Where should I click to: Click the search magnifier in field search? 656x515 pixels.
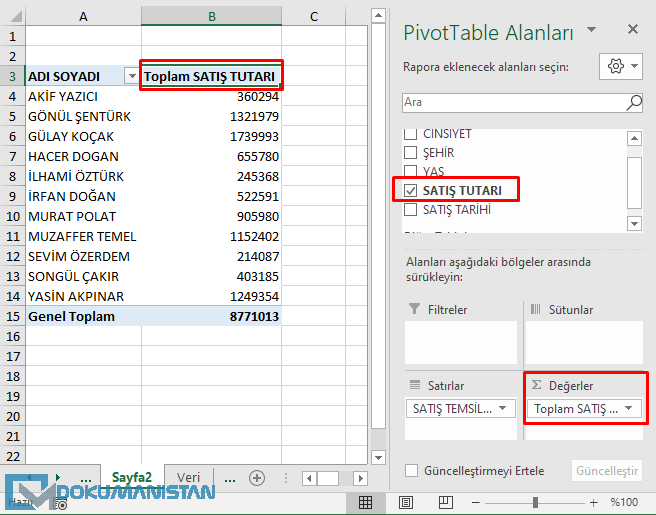click(x=634, y=102)
